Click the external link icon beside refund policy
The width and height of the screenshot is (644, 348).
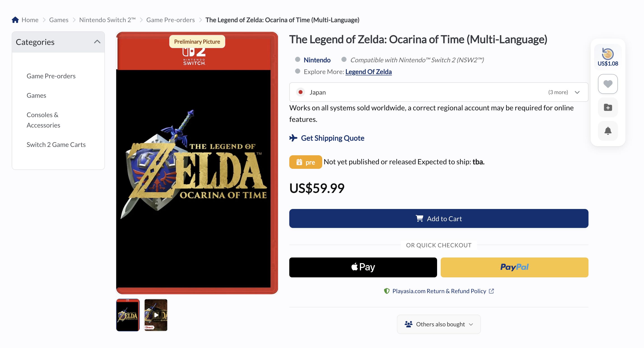coord(491,291)
